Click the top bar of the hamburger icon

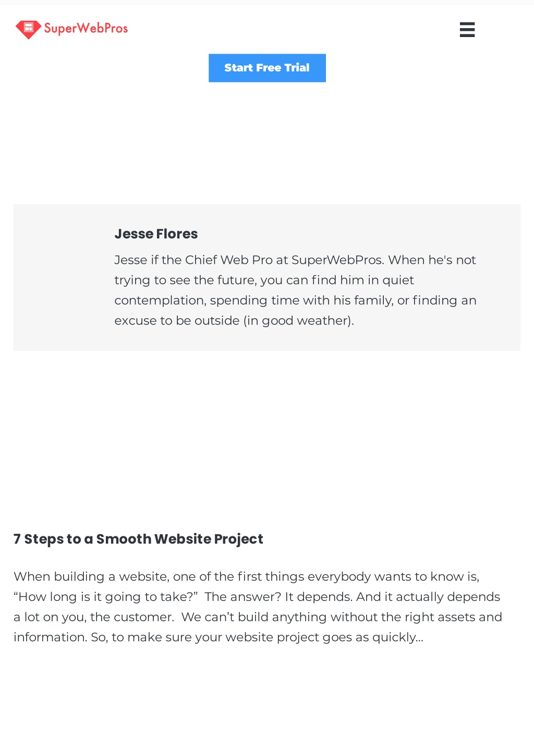(467, 23)
